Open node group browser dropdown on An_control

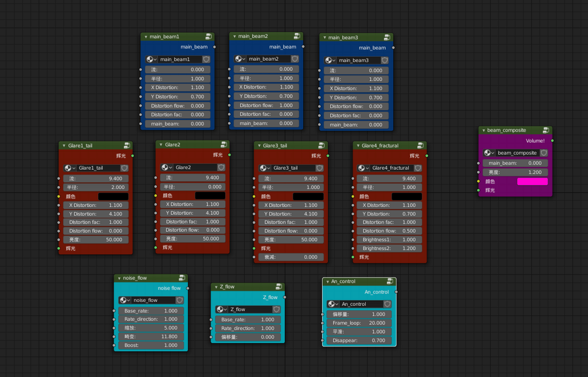[333, 304]
